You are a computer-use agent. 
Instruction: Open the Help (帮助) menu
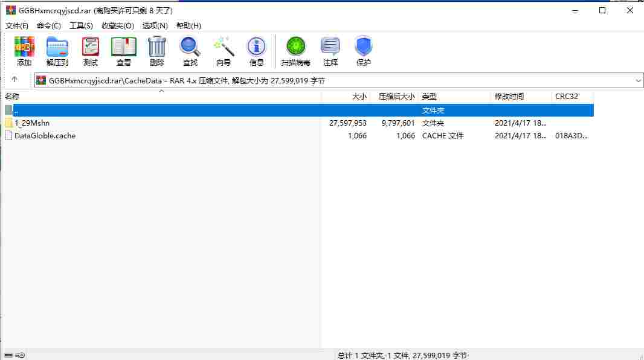point(188,26)
